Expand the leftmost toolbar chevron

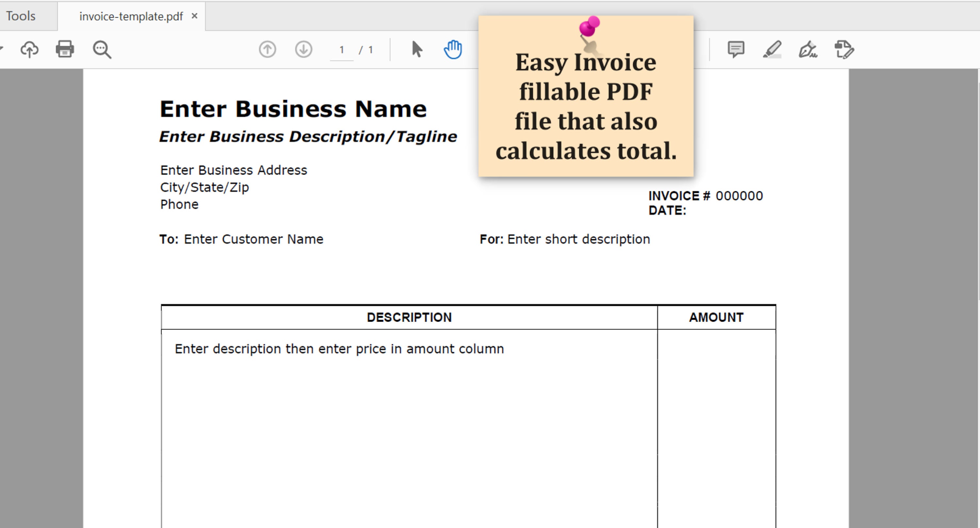pyautogui.click(x=2, y=48)
